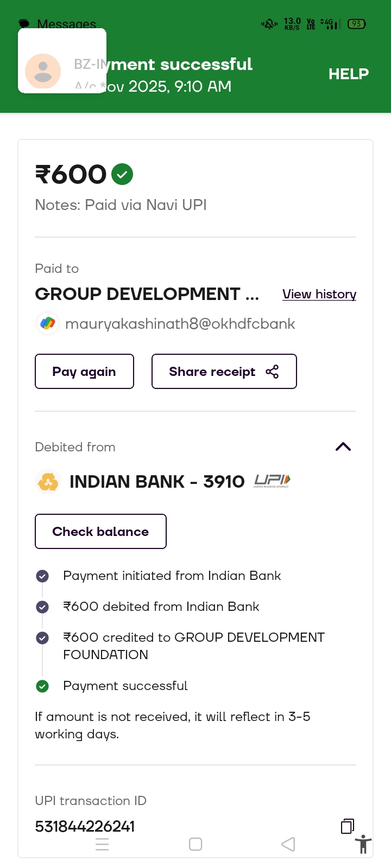391x868 pixels.
Task: Tap the green verified checkmark beside ₹600
Action: coord(122,174)
